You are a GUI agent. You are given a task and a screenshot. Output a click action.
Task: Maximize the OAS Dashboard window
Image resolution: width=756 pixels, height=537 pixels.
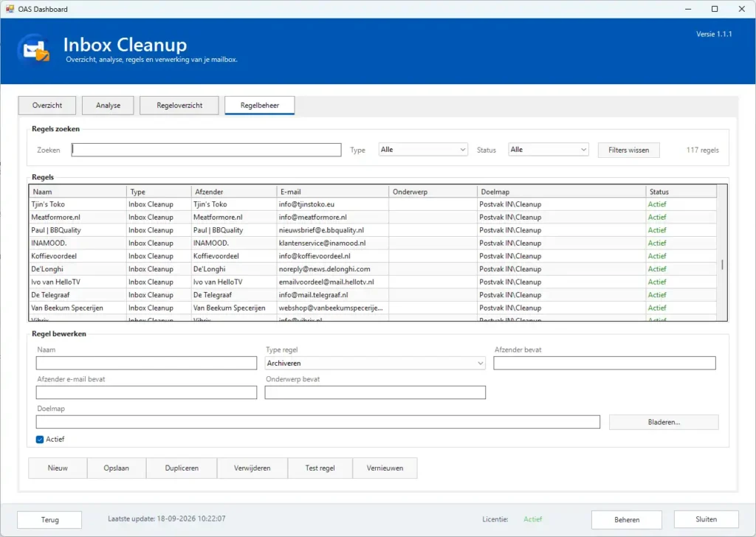pos(715,9)
